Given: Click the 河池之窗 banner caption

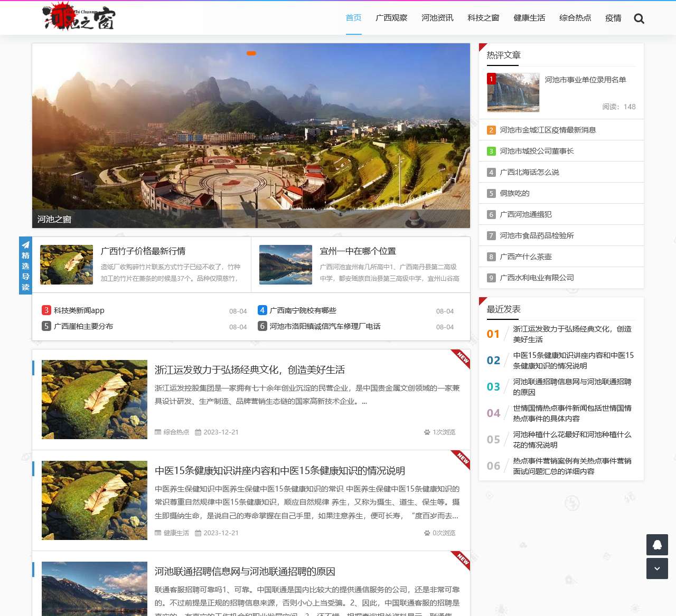Looking at the screenshot, I should [x=54, y=219].
